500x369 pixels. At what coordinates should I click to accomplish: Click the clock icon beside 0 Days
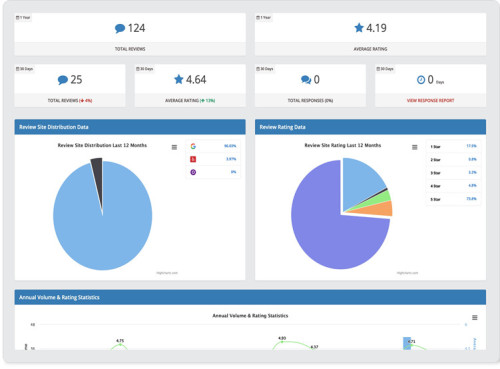pos(421,80)
